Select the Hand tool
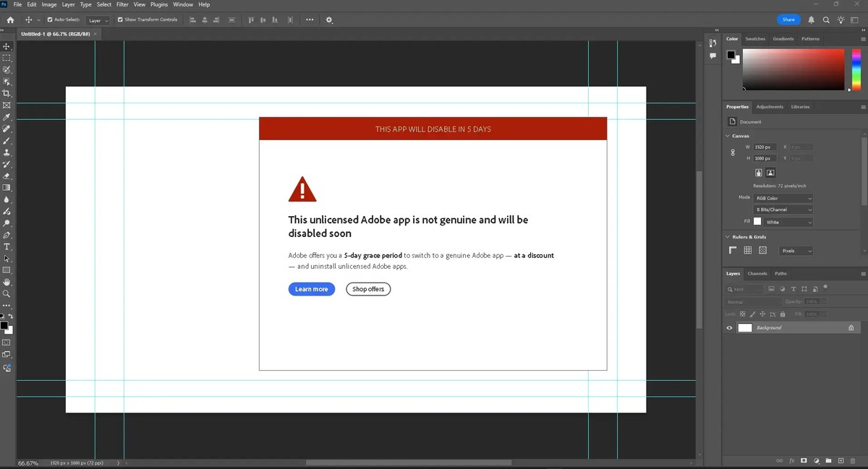 pyautogui.click(x=7, y=282)
